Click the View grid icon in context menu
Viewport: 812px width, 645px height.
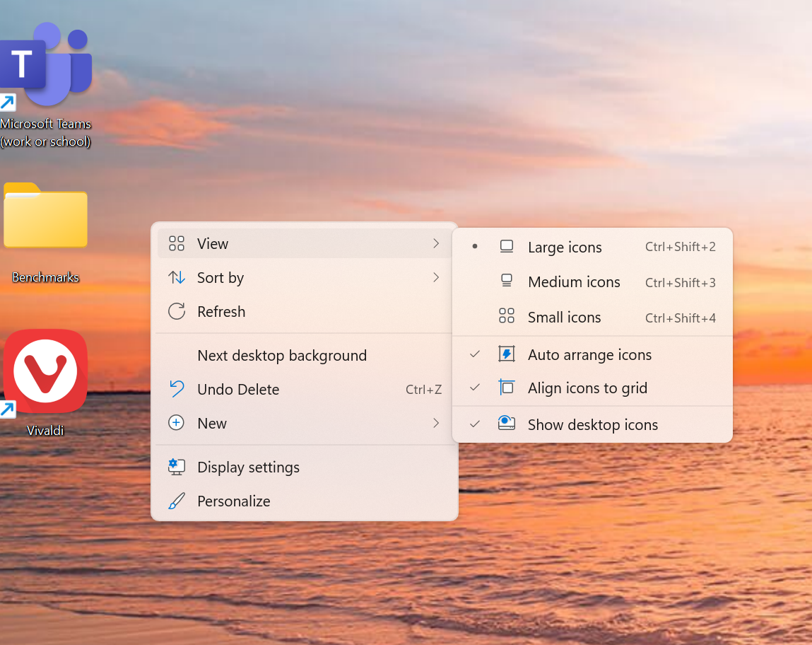coord(177,243)
